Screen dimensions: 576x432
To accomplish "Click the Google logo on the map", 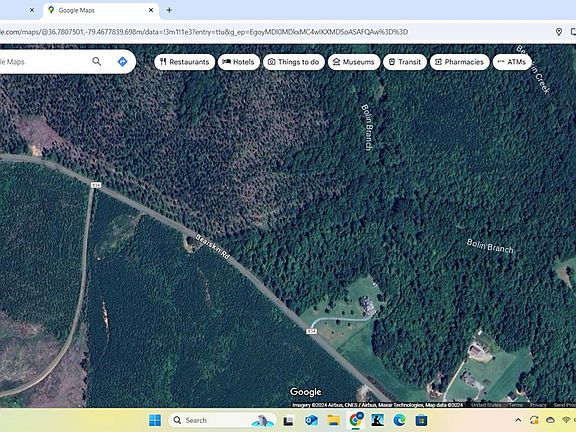I will 306,392.
